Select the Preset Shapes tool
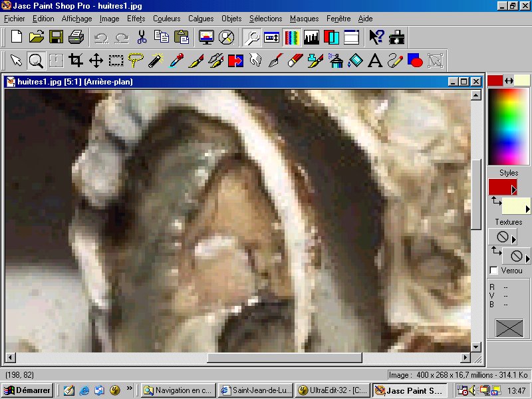The image size is (532, 399). click(415, 61)
